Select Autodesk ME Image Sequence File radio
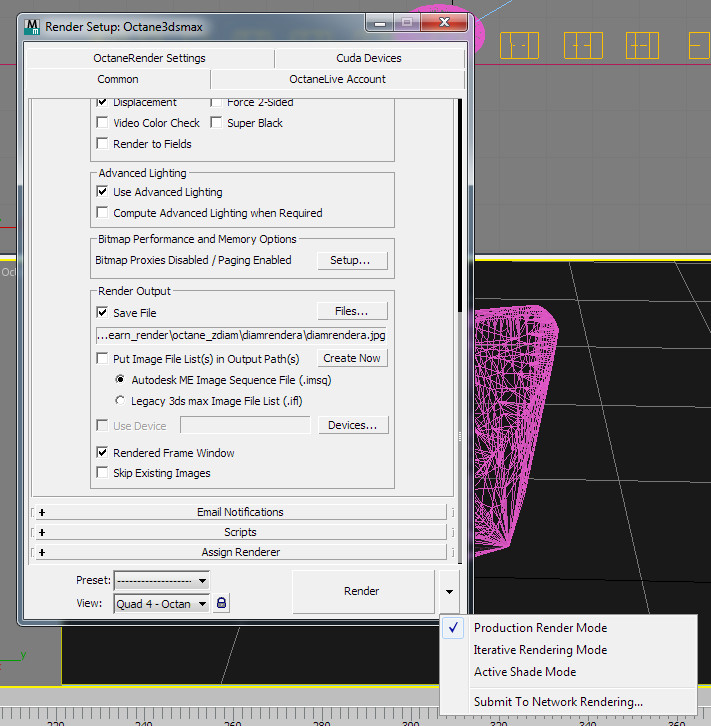711x726 pixels. click(x=120, y=379)
